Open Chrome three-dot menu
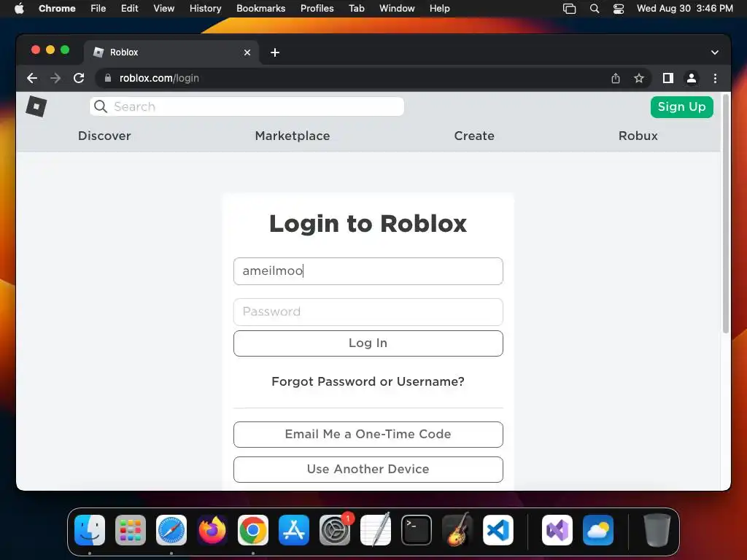Image resolution: width=747 pixels, height=560 pixels. point(715,78)
